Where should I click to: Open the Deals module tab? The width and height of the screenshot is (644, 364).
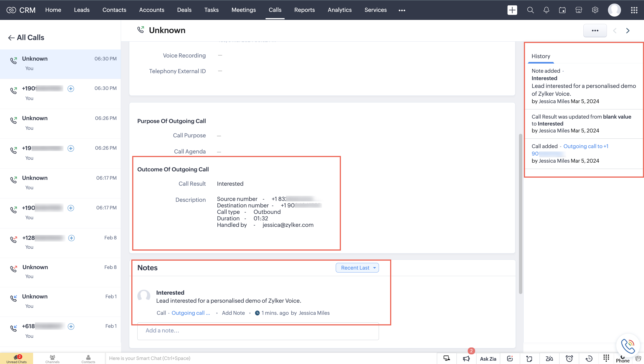[x=184, y=10]
